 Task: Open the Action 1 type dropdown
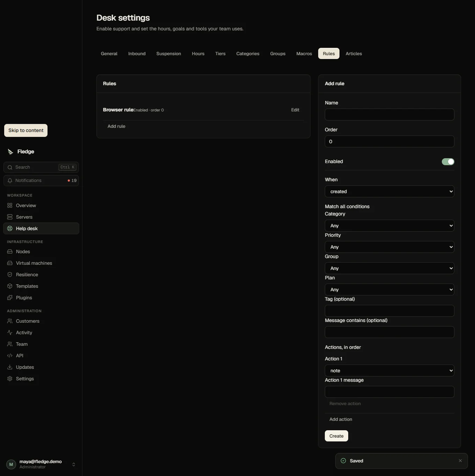[389, 371]
